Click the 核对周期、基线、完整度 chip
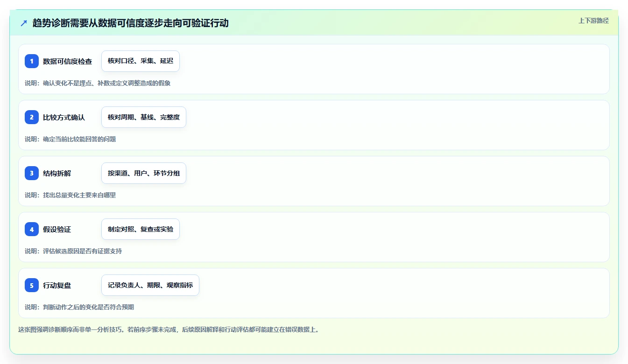The height and width of the screenshot is (364, 628). point(144,117)
